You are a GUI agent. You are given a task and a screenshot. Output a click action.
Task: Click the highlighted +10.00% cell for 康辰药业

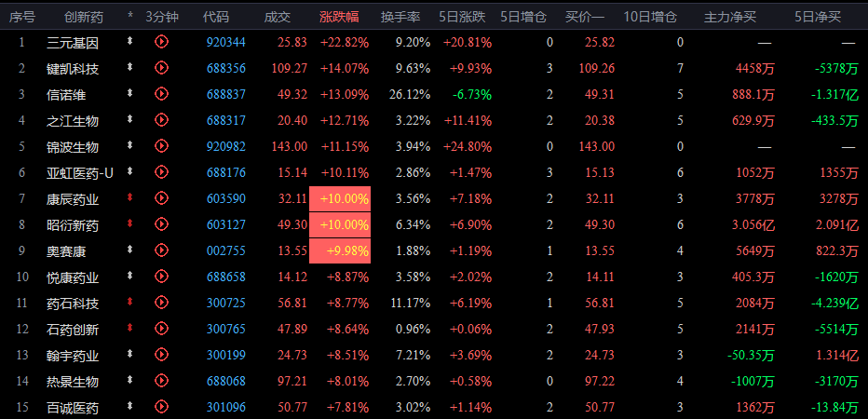click(340, 198)
